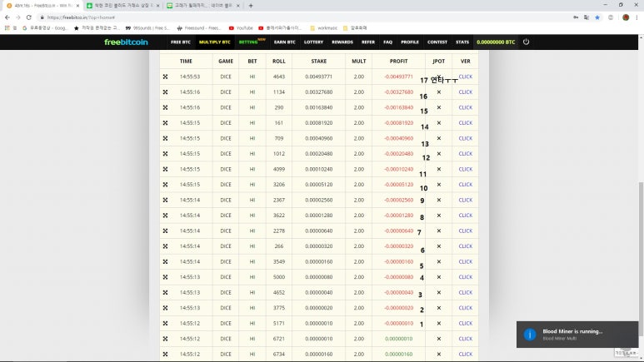Open the PROFILE page
644x362 pixels.
[410, 42]
